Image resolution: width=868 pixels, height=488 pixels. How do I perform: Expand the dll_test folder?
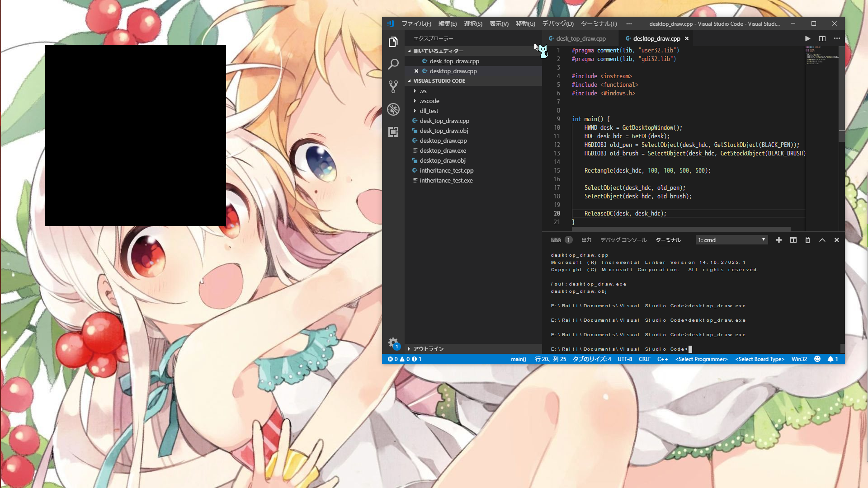(429, 111)
